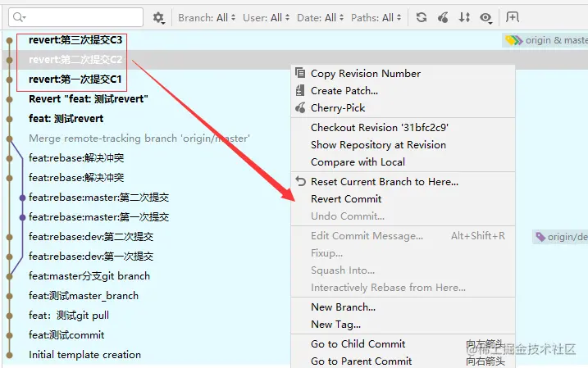Open the User: All filter dropdown
The height and width of the screenshot is (368, 588).
click(x=266, y=17)
